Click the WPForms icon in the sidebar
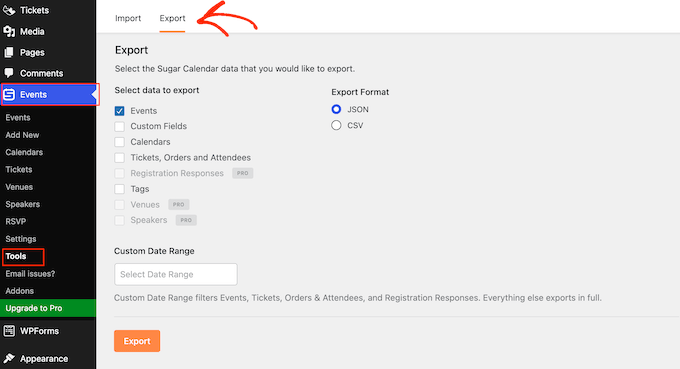The width and height of the screenshot is (680, 369). [9, 331]
